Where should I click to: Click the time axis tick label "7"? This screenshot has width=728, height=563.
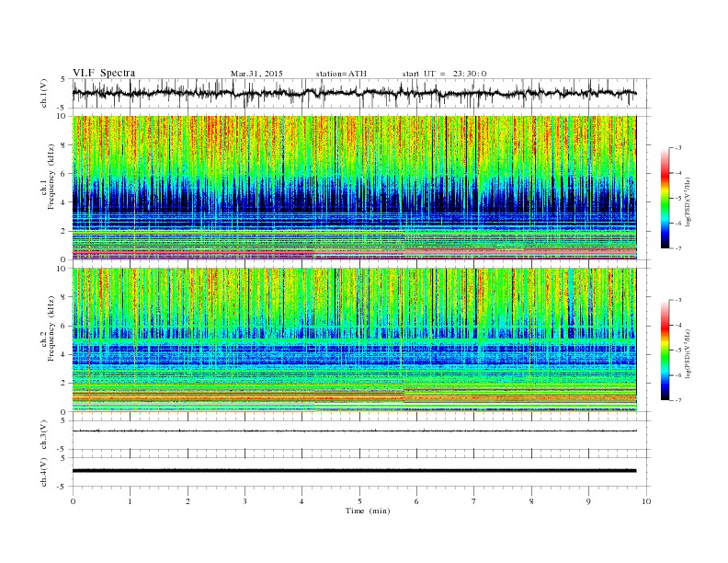[474, 501]
